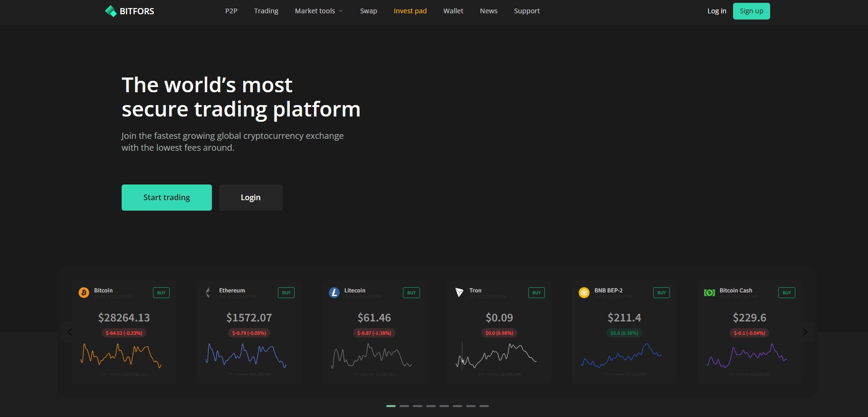Click the $61.46 Litecoin price

(x=374, y=318)
